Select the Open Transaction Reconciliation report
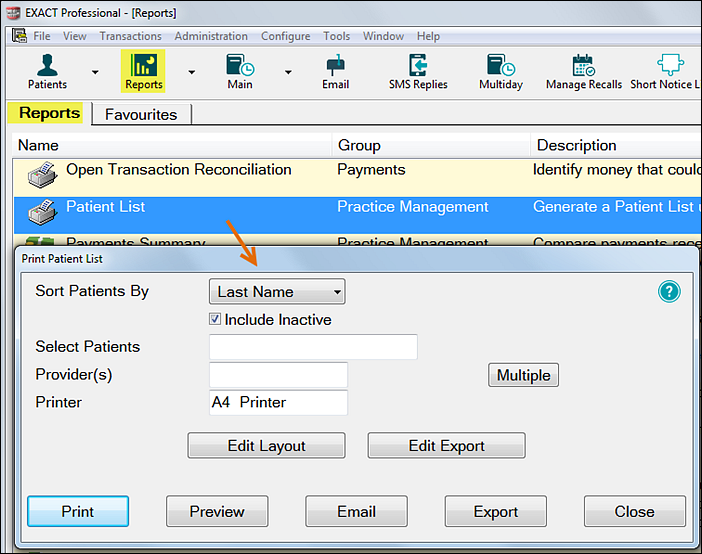The height and width of the screenshot is (554, 702). [x=179, y=169]
